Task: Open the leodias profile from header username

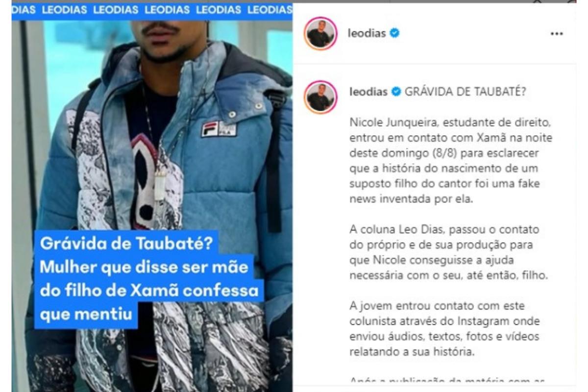Action: [x=367, y=34]
